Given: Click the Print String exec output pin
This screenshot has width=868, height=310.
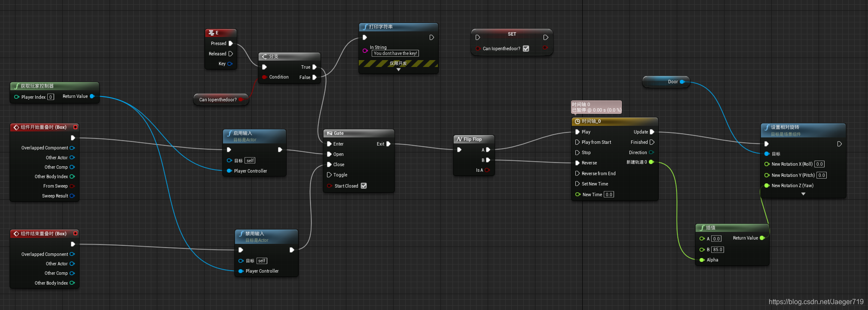Looking at the screenshot, I should coord(432,37).
